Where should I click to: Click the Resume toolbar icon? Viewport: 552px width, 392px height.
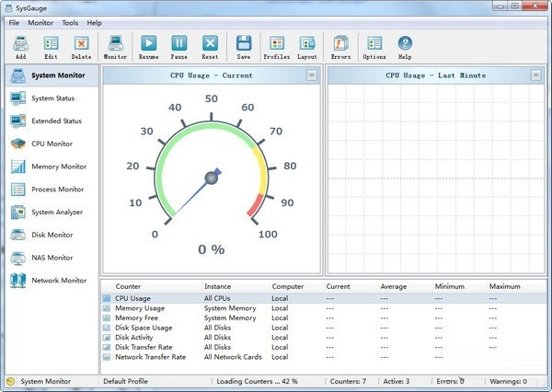(148, 45)
